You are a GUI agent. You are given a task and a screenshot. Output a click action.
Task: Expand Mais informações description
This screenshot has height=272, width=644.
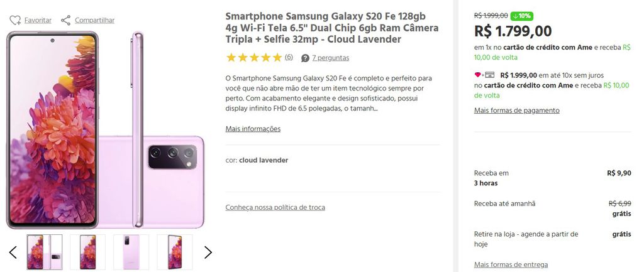253,129
